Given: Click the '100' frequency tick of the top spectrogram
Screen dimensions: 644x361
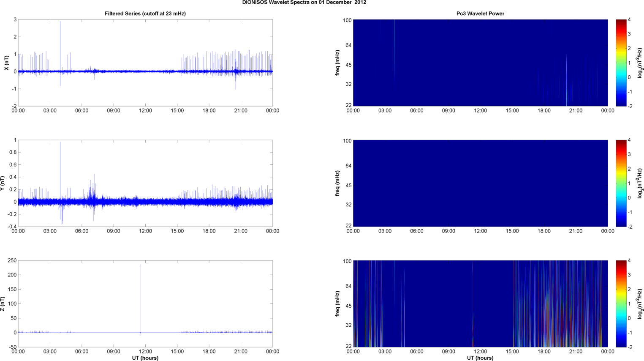Looking at the screenshot, I should click(347, 20).
